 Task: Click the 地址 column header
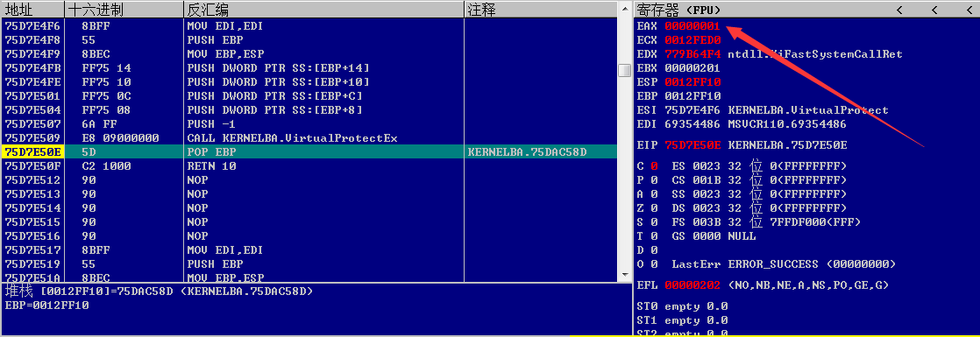click(x=32, y=10)
